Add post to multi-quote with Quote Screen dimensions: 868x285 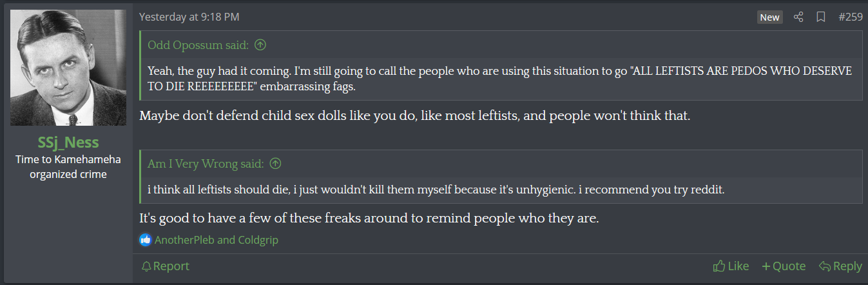point(784,266)
